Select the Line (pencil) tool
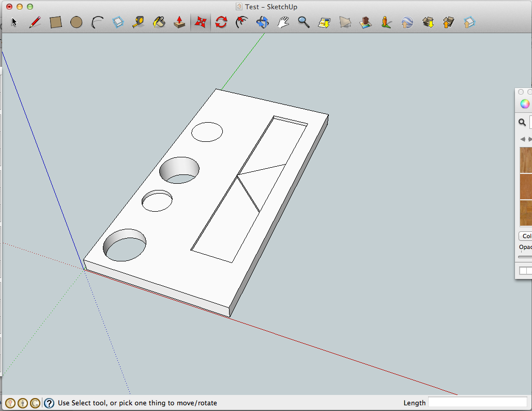This screenshot has width=532, height=411. (x=35, y=22)
